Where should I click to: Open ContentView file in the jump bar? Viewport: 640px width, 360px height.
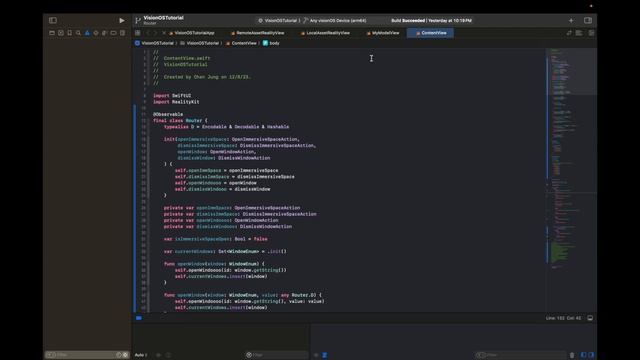pos(241,43)
